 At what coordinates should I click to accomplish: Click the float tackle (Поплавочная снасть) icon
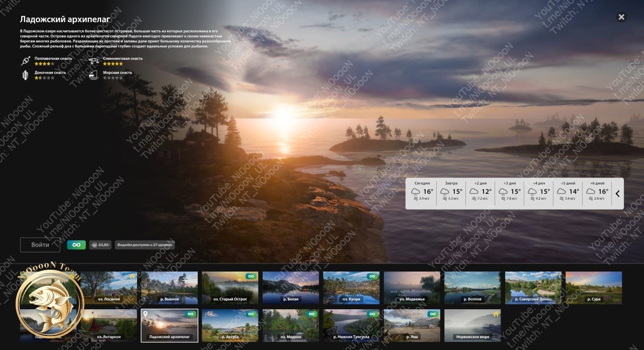pyautogui.click(x=26, y=61)
